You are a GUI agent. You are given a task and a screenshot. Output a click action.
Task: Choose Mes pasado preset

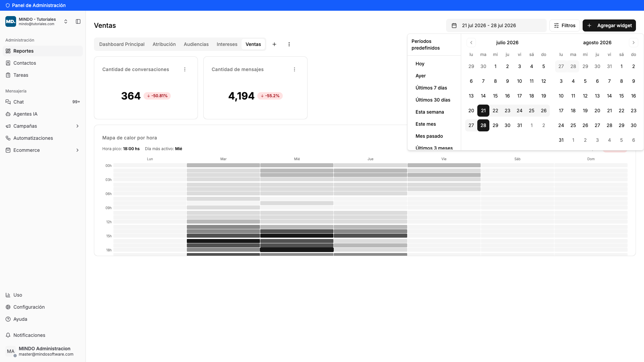[x=434, y=136]
